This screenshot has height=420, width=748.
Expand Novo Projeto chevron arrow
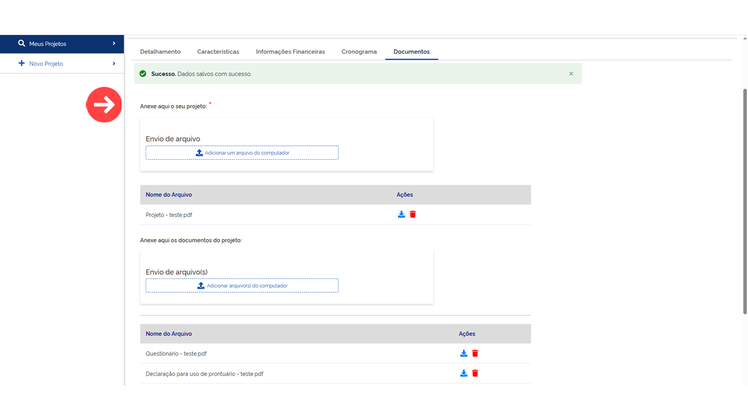pos(114,63)
